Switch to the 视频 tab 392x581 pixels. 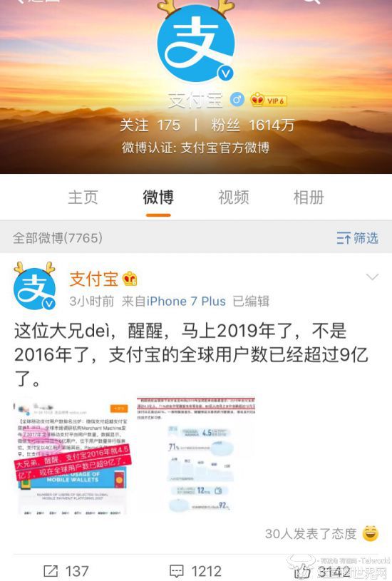click(234, 197)
